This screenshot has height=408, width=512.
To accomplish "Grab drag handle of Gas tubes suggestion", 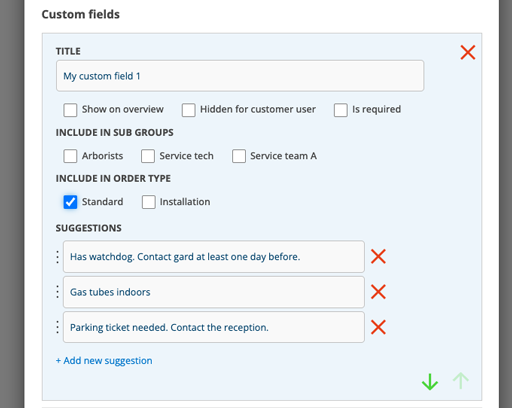I will [58, 292].
